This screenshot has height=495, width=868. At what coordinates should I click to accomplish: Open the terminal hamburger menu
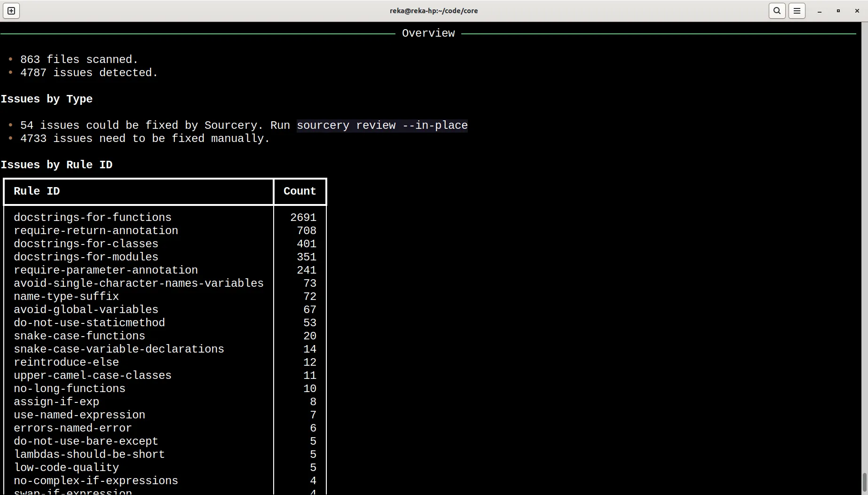coord(797,10)
